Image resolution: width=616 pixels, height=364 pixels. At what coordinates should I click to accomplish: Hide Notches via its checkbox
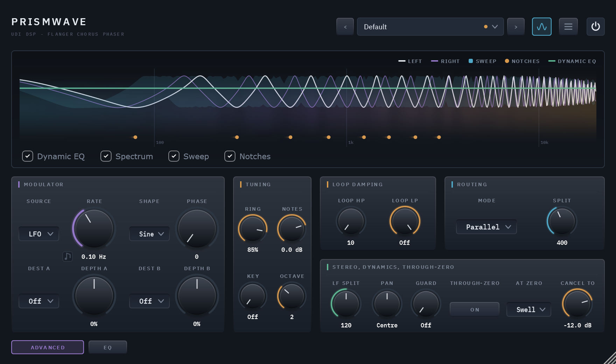(x=230, y=156)
